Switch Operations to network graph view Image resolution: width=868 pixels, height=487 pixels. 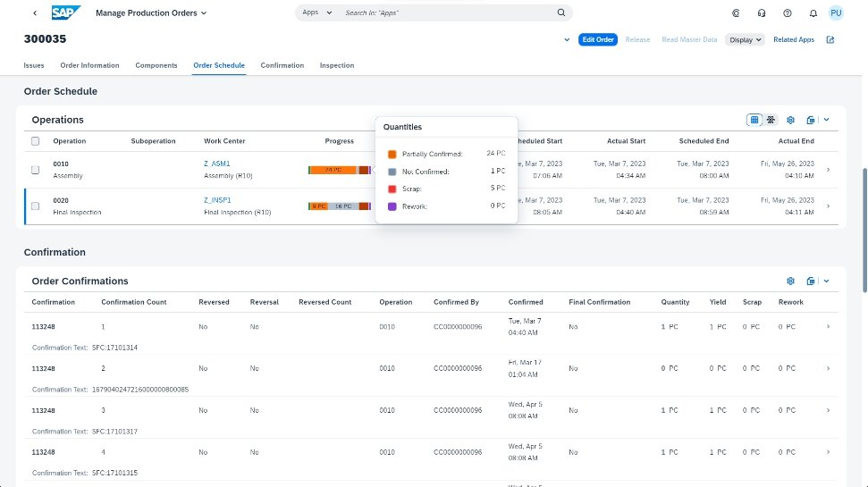tap(770, 120)
